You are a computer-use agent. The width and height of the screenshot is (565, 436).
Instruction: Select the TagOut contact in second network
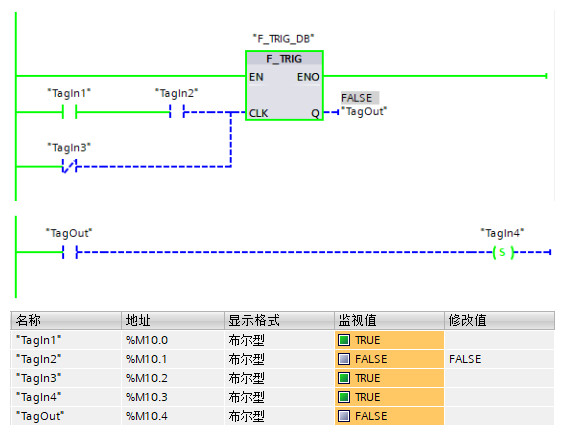[x=70, y=252]
